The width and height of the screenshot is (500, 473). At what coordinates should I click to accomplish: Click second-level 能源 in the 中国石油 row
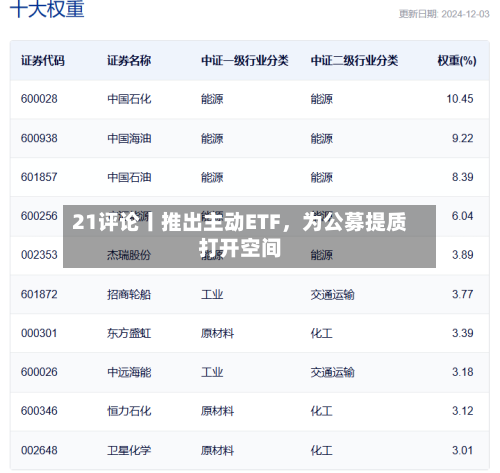[322, 177]
